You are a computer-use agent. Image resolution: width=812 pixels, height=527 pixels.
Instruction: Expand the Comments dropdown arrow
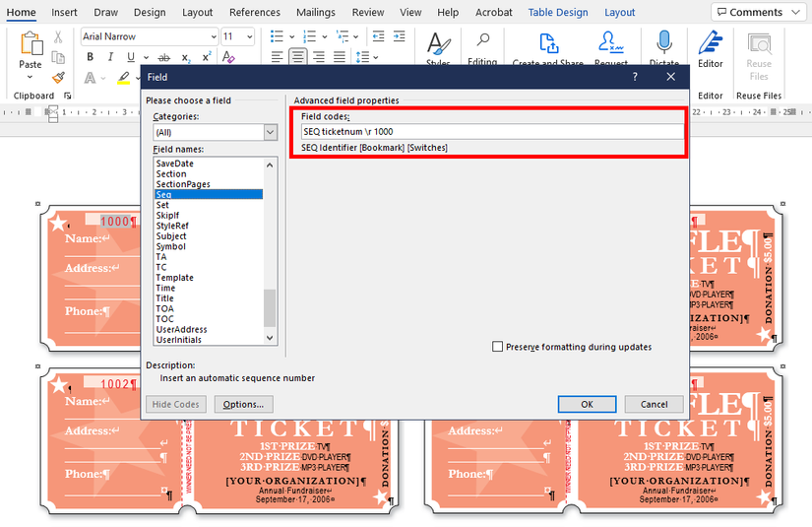(x=796, y=12)
